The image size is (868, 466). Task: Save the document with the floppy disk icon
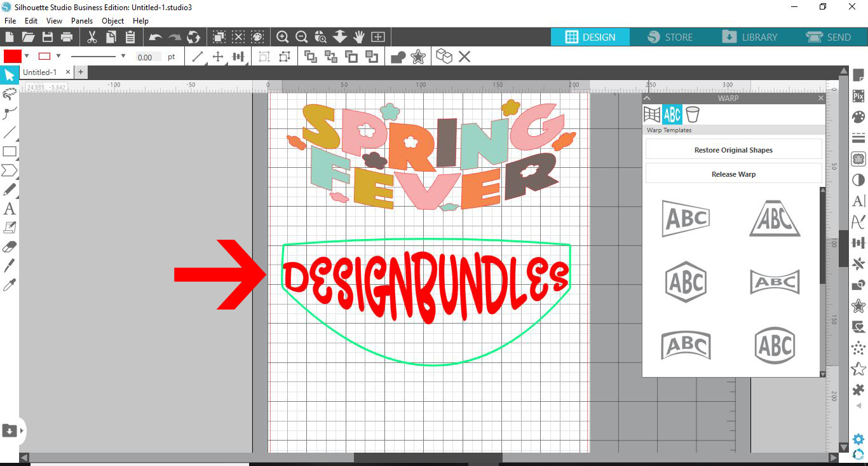[47, 37]
